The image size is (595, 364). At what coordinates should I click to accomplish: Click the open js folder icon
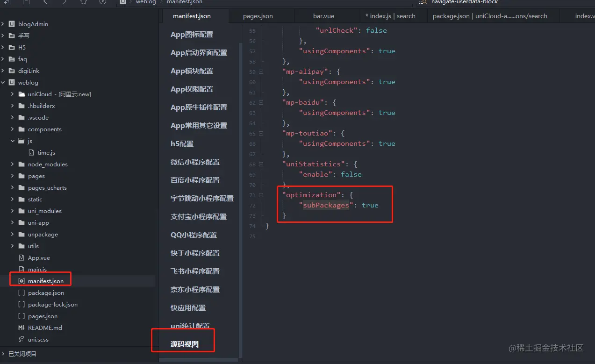[22, 141]
